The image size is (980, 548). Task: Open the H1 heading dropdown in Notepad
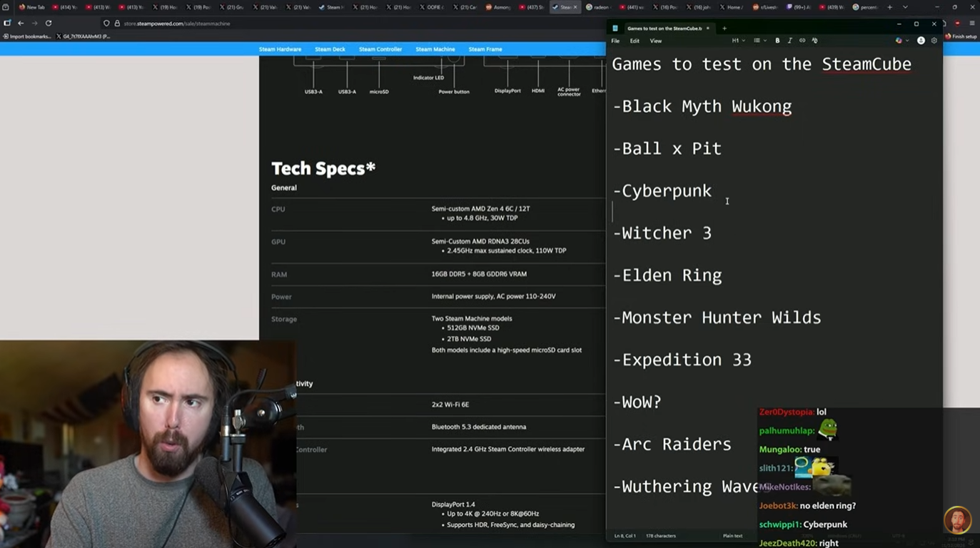[x=738, y=41]
